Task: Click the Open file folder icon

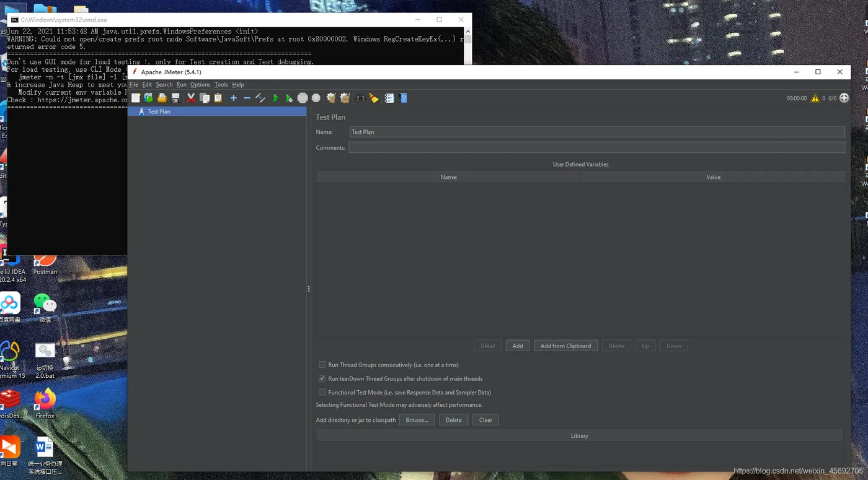Action: 162,98
